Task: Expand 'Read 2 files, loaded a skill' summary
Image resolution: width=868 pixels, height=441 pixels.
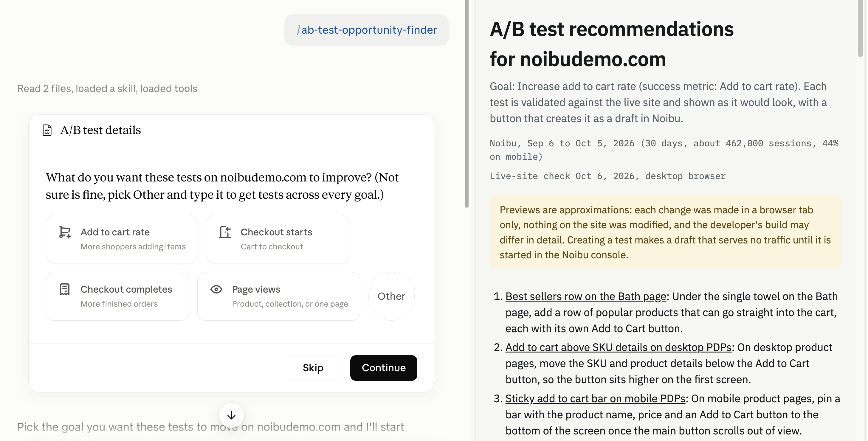Action: 107,88
